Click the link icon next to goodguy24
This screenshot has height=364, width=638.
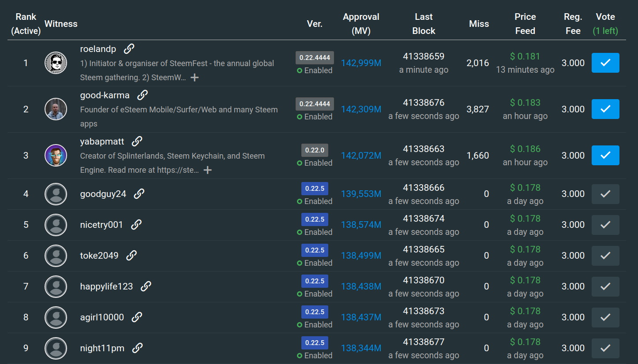click(x=139, y=194)
